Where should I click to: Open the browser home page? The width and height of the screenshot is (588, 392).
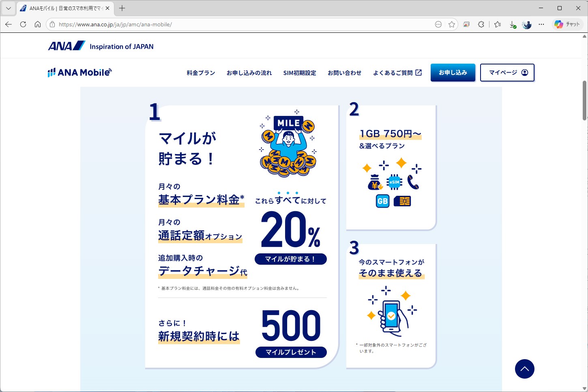38,24
